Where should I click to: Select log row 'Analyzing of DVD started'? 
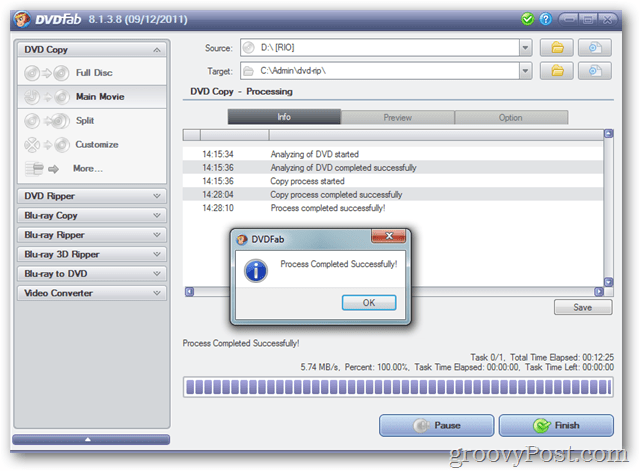(x=393, y=154)
